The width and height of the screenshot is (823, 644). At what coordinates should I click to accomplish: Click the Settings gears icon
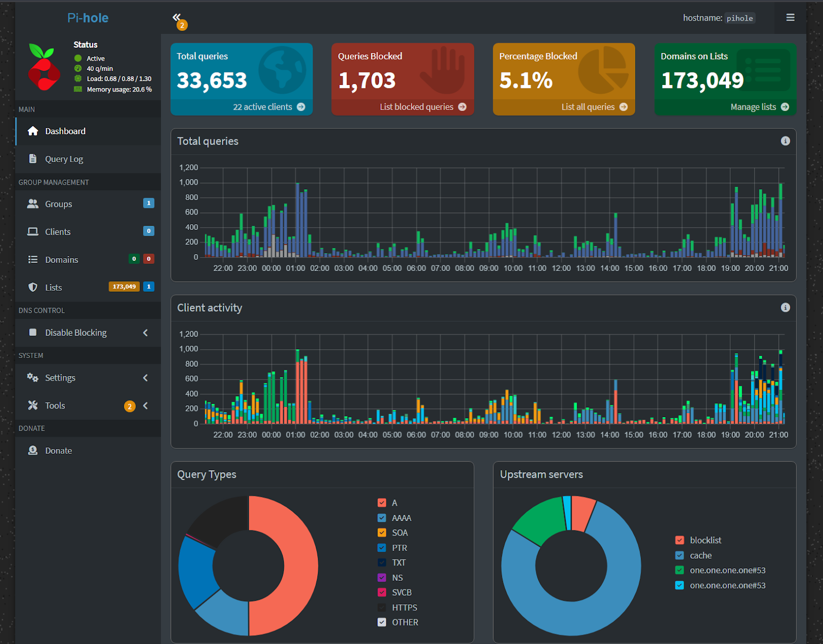pyautogui.click(x=33, y=378)
